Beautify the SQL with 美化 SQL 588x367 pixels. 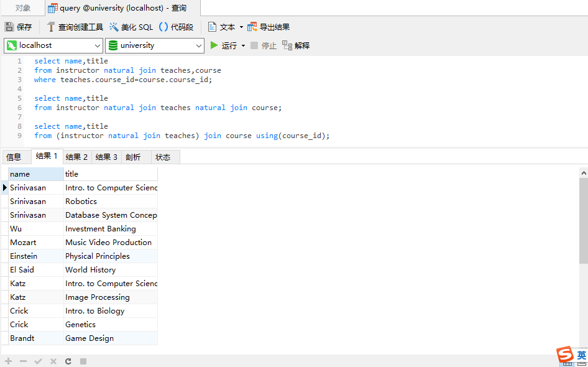tap(131, 27)
